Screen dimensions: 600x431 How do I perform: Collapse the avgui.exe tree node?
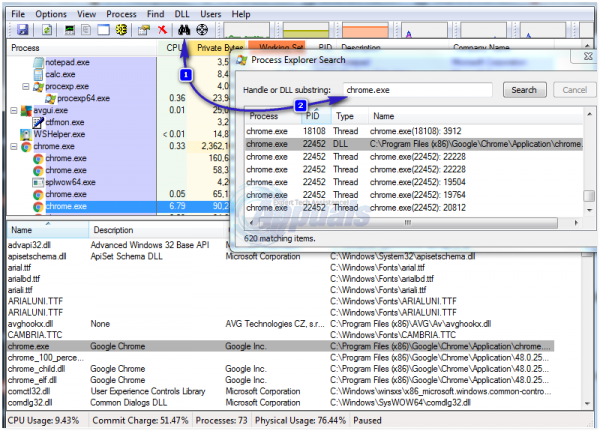14,111
